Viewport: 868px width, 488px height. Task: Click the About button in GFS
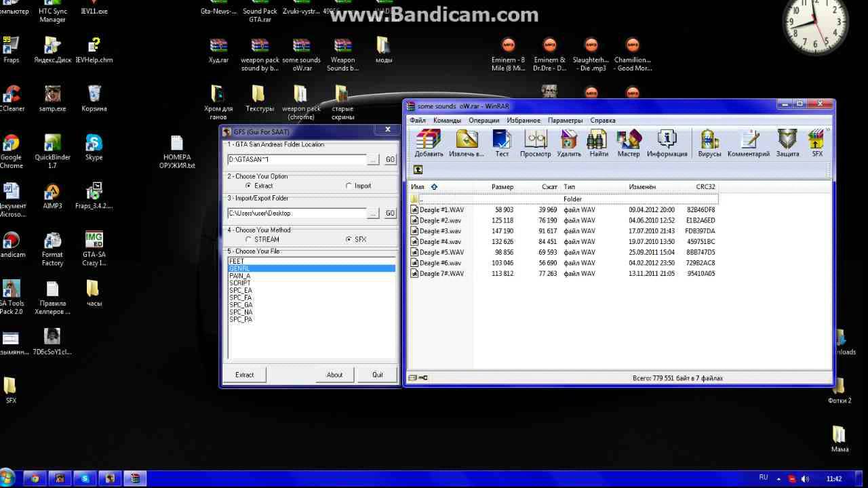[335, 375]
